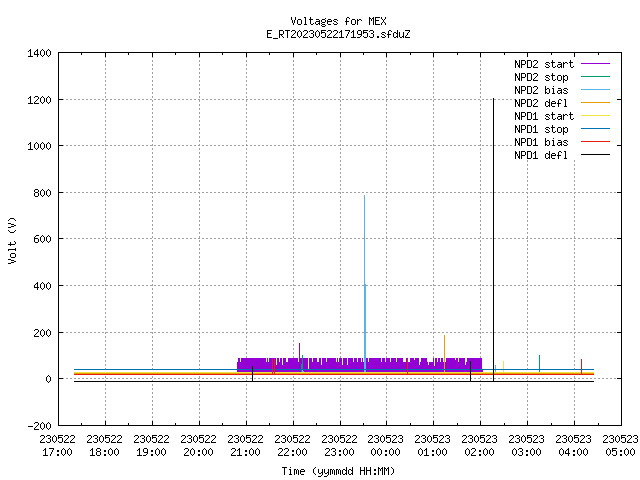This screenshot has height=480, width=640.
Task: Click the x-axis tick 230522 23:00
Action: pos(339,446)
